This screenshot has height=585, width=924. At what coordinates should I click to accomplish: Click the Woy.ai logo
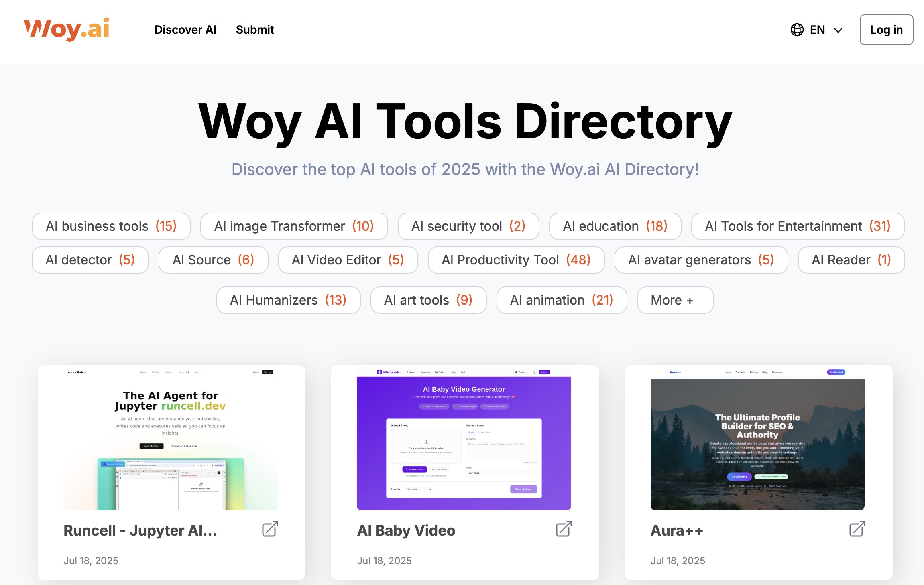66,28
